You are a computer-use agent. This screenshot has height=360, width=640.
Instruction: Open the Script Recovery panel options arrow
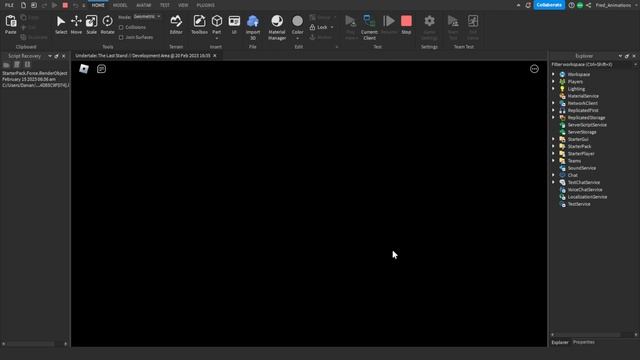point(50,56)
